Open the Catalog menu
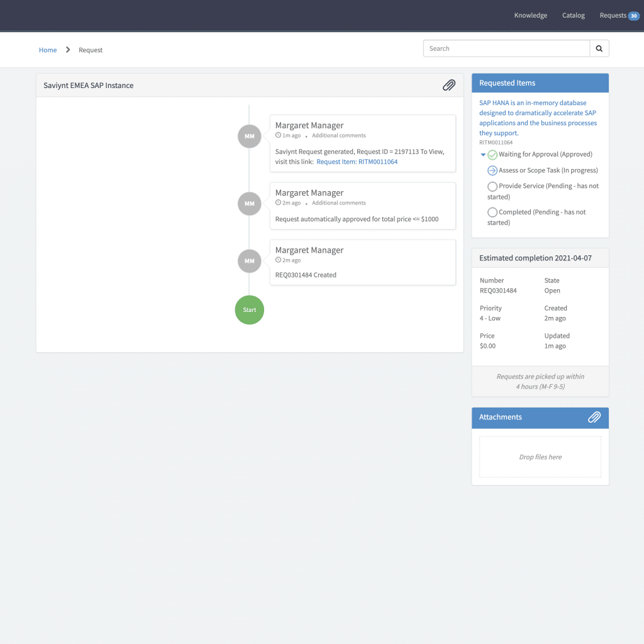The image size is (644, 644). pos(573,16)
